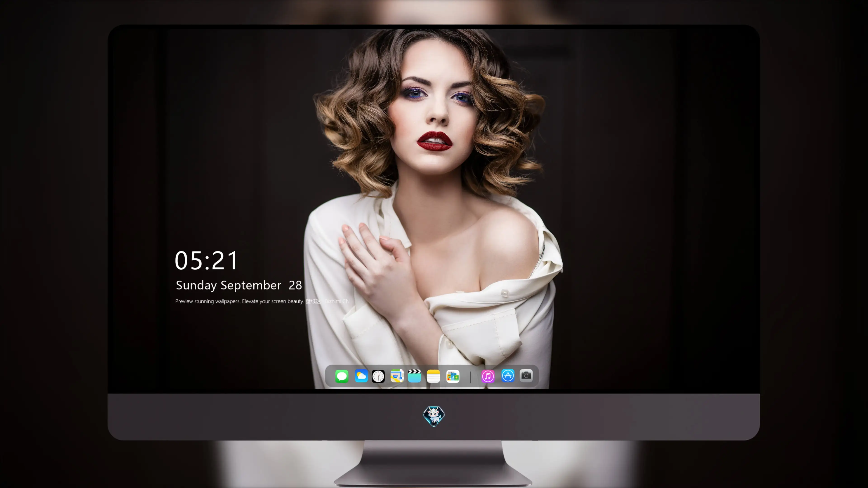Viewport: 868px width, 488px height.
Task: Select the date text 'Sunday September 28'
Action: (239, 285)
